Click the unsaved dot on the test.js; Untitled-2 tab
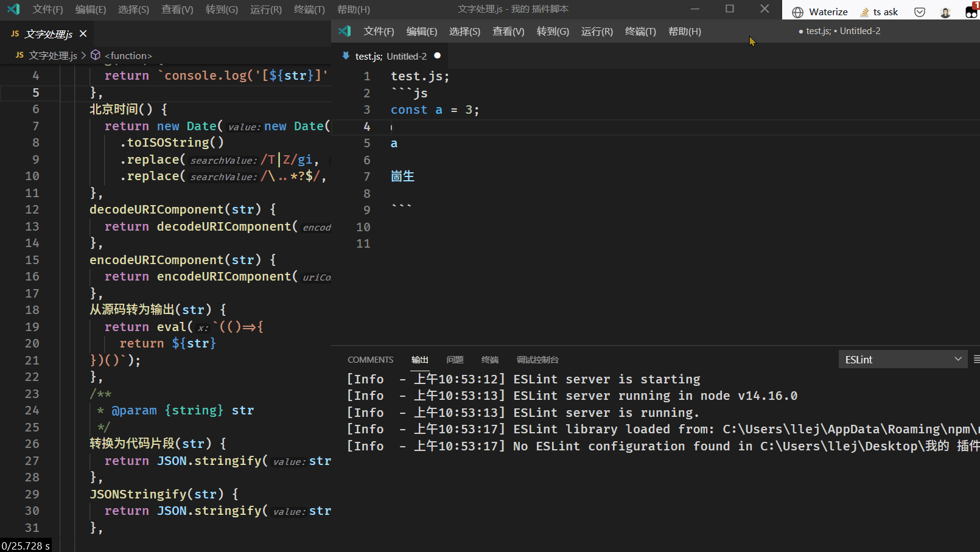 click(437, 55)
